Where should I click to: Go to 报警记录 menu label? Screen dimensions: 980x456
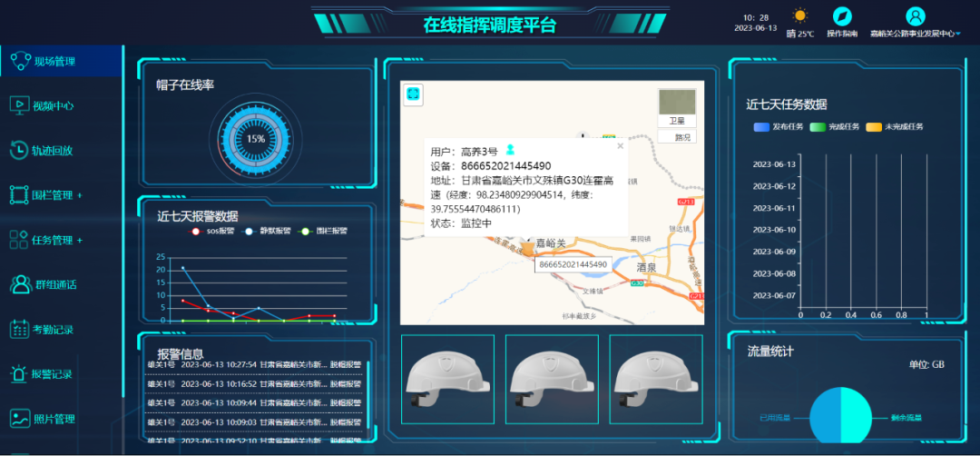tap(53, 374)
